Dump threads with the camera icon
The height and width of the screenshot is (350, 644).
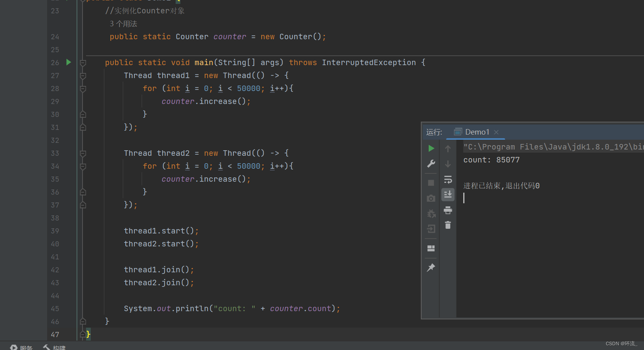(431, 199)
